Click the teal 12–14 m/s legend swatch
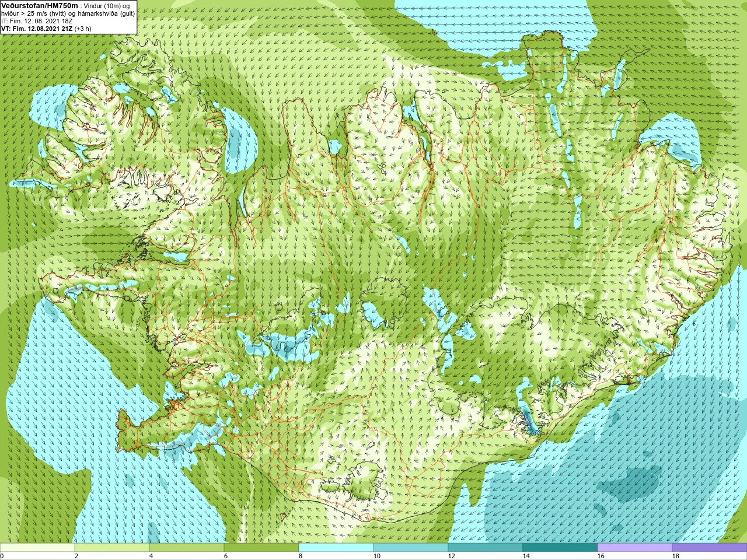This screenshot has height=560, width=747. click(486, 548)
